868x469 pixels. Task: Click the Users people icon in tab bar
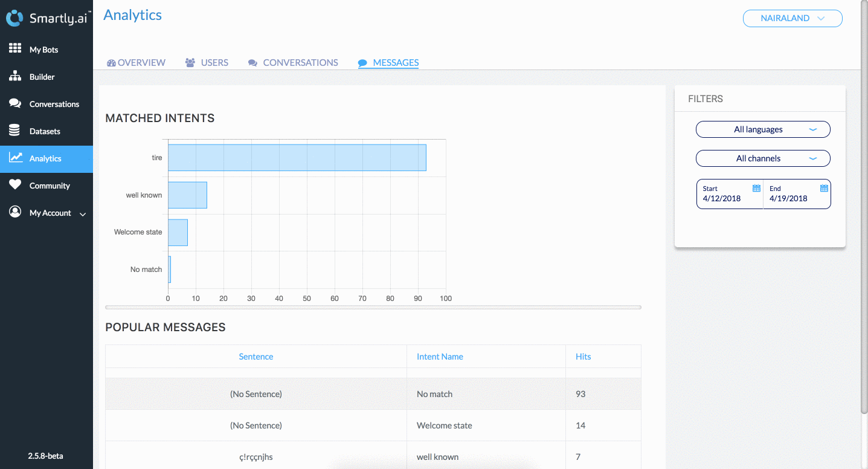190,63
